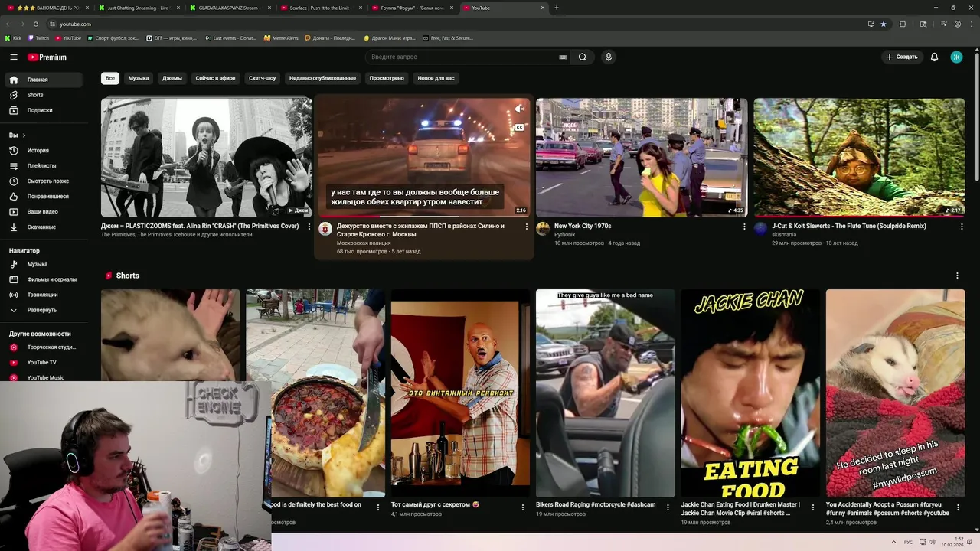Open options for Bikers Road Raging short
Viewport: 980px width, 551px height.
pos(668,507)
